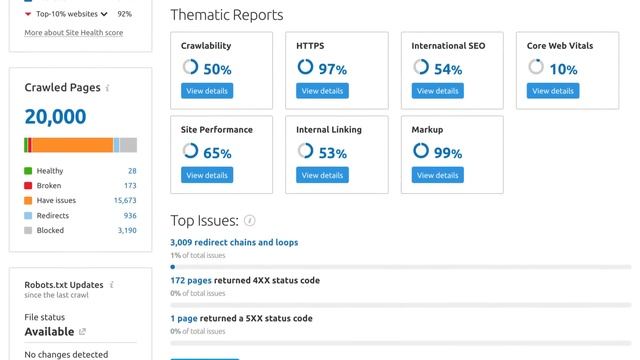Click the Top Issues info icon

pos(249,221)
